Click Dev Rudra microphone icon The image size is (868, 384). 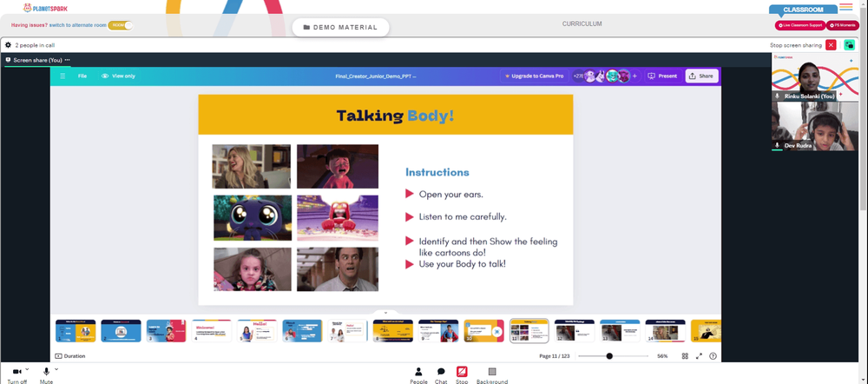click(777, 145)
